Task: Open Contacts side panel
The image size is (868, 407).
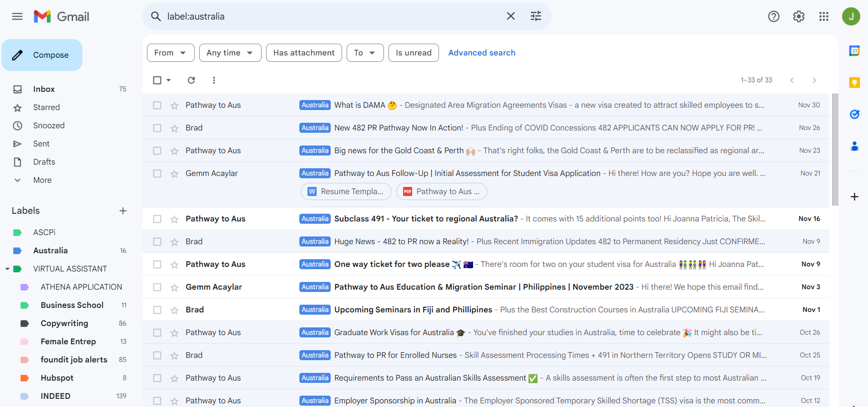Action: (x=854, y=146)
